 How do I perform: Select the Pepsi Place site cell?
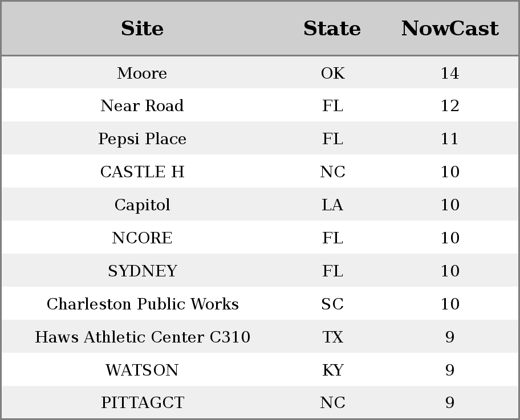coord(143,138)
